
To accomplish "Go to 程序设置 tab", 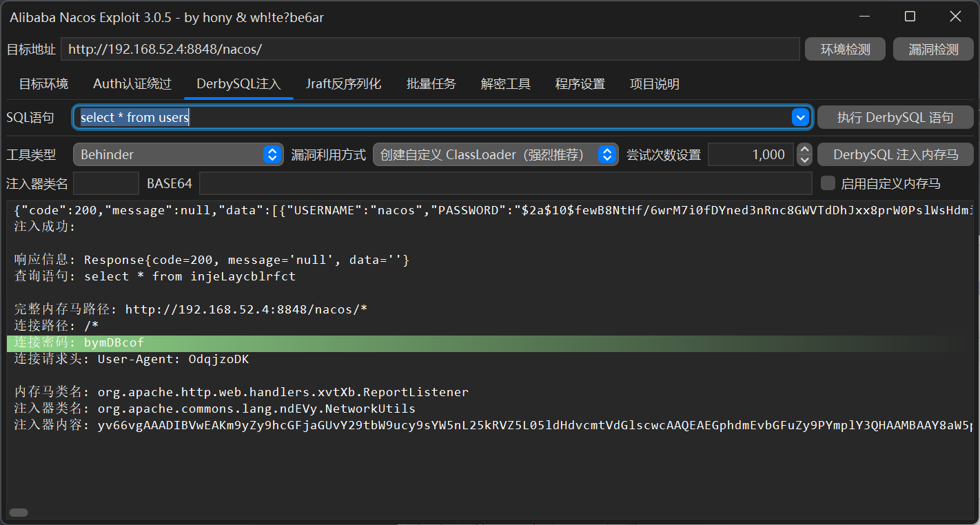I will pyautogui.click(x=580, y=84).
